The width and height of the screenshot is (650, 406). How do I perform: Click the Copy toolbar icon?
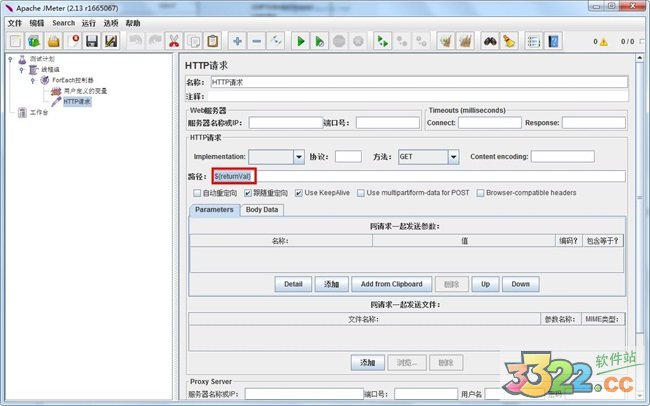[193, 41]
